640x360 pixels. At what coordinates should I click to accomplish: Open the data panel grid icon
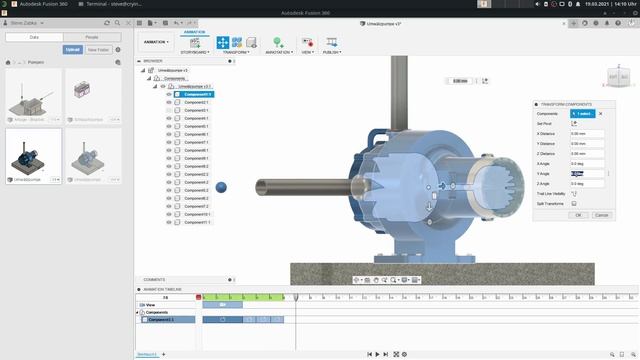(x=139, y=23)
